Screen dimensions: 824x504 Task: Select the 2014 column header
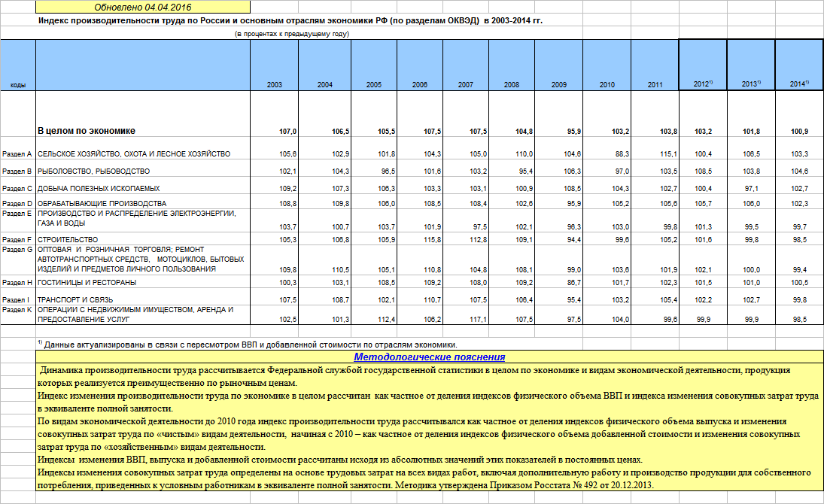click(x=799, y=65)
